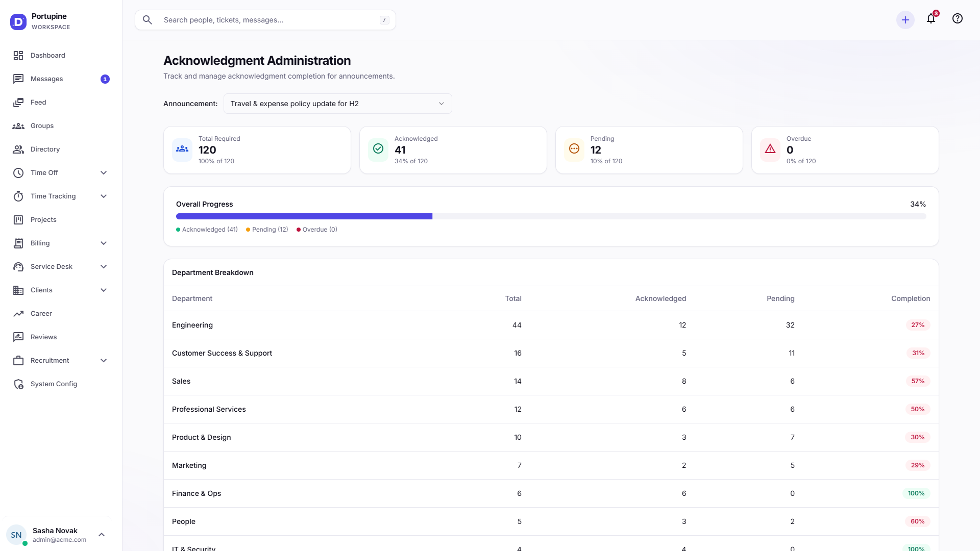Viewport: 980px width, 551px height.
Task: Open the Announcement dropdown selector
Action: click(337, 104)
